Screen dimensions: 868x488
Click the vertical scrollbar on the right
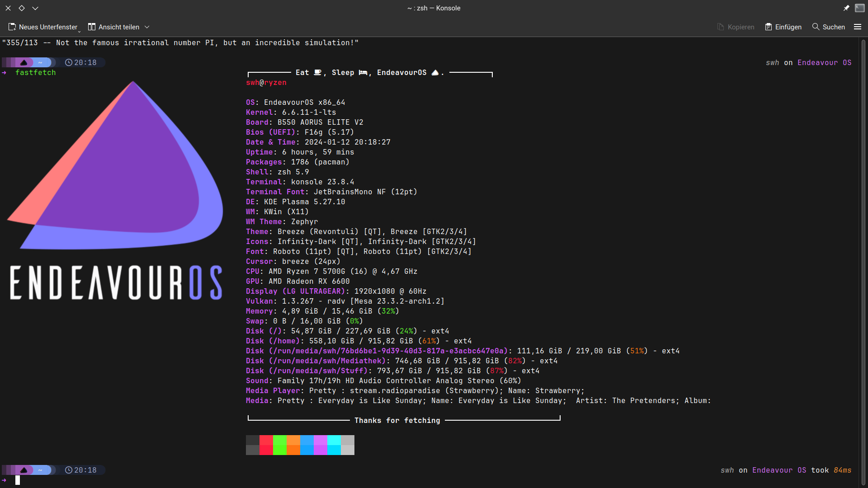coord(863,262)
